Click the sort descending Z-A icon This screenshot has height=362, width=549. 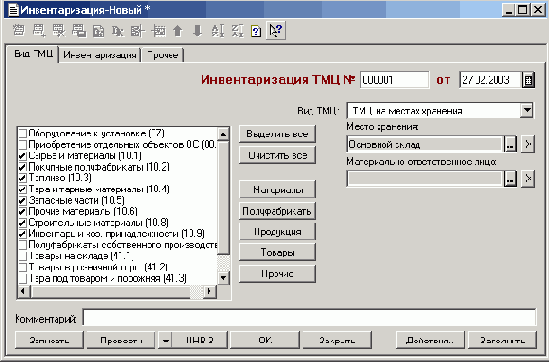[x=237, y=31]
